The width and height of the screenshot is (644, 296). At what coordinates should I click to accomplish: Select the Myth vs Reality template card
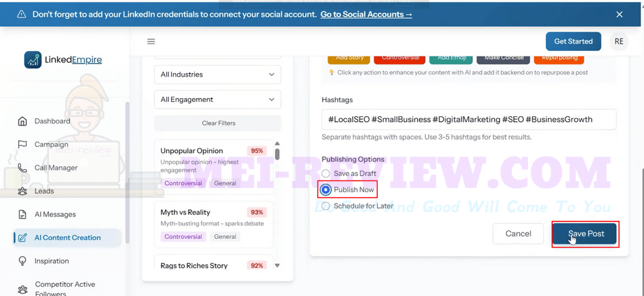pos(213,224)
